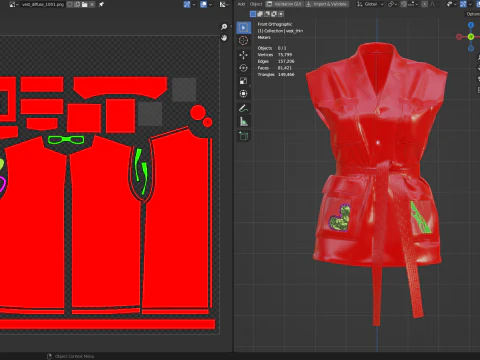Select the Measure ruler tool
The image size is (480, 360).
pos(244,122)
